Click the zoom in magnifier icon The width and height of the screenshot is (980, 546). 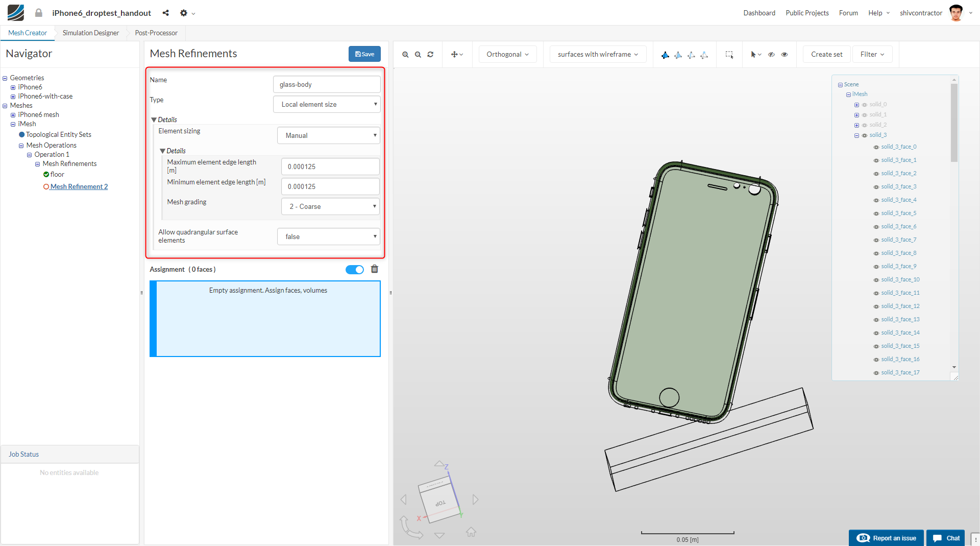[x=405, y=55]
